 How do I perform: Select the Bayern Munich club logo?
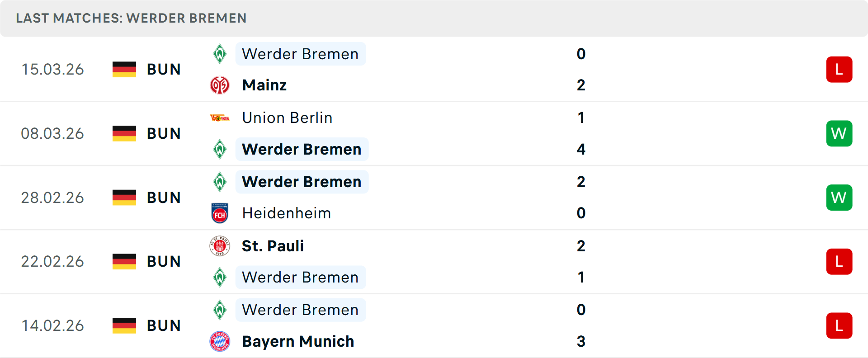(220, 341)
